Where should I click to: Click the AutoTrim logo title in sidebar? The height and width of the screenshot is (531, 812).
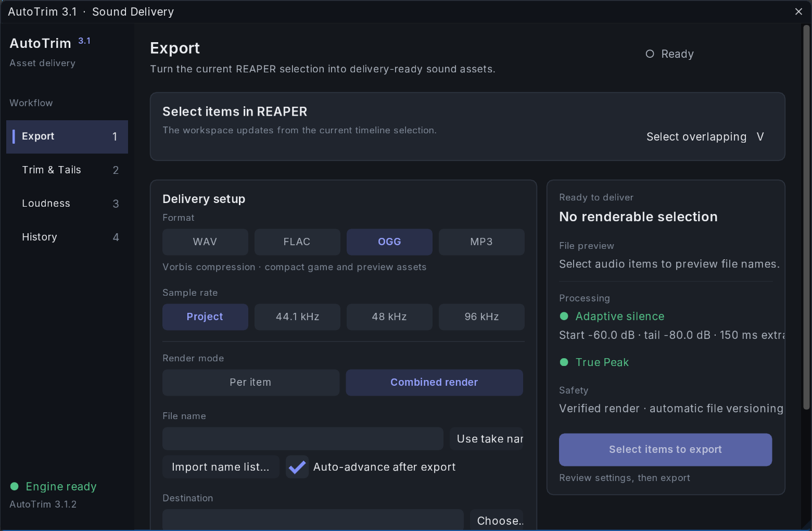40,43
